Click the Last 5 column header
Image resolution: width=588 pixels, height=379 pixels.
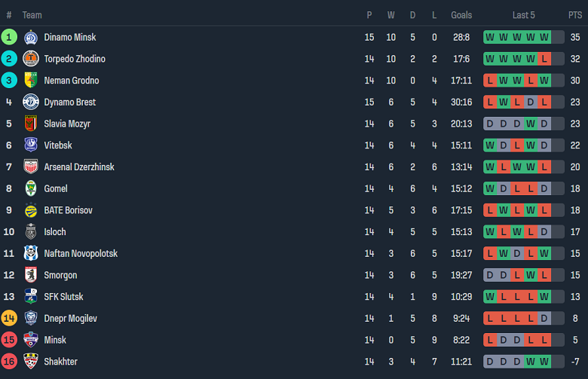(x=523, y=15)
